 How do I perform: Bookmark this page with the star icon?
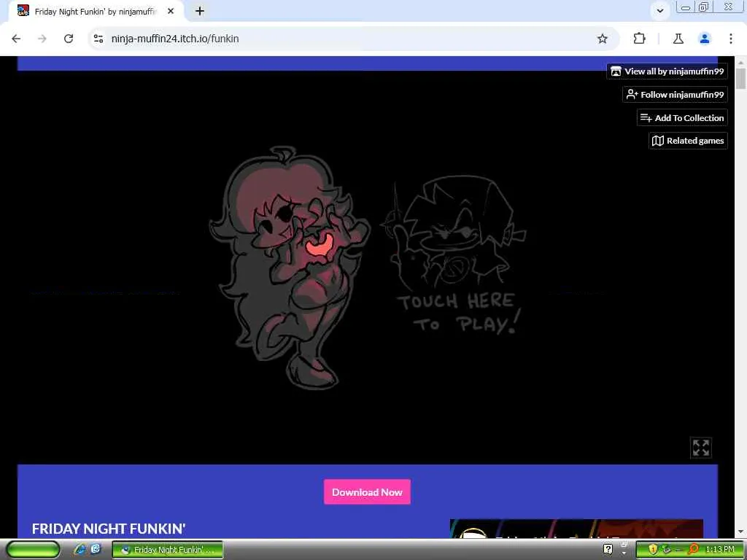tap(602, 39)
